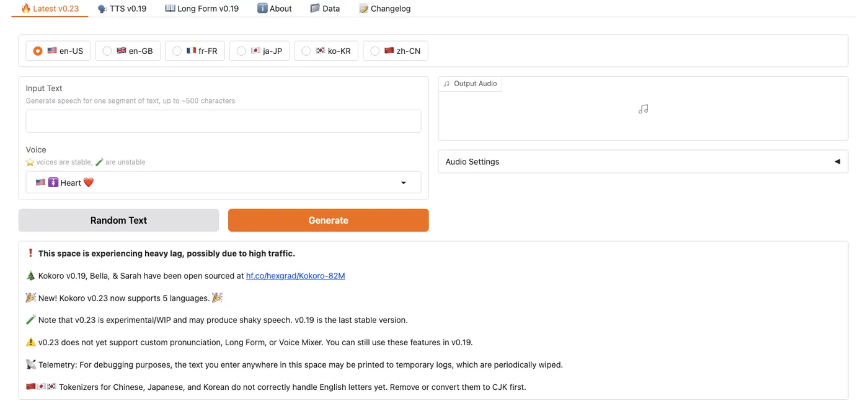
Task: Click the Japanese flag icon beside ja-JP
Action: 255,51
